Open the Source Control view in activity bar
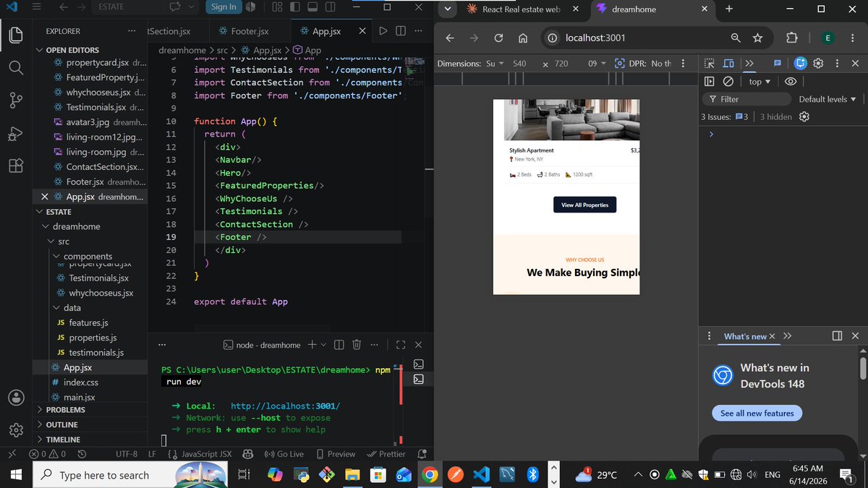 16,100
